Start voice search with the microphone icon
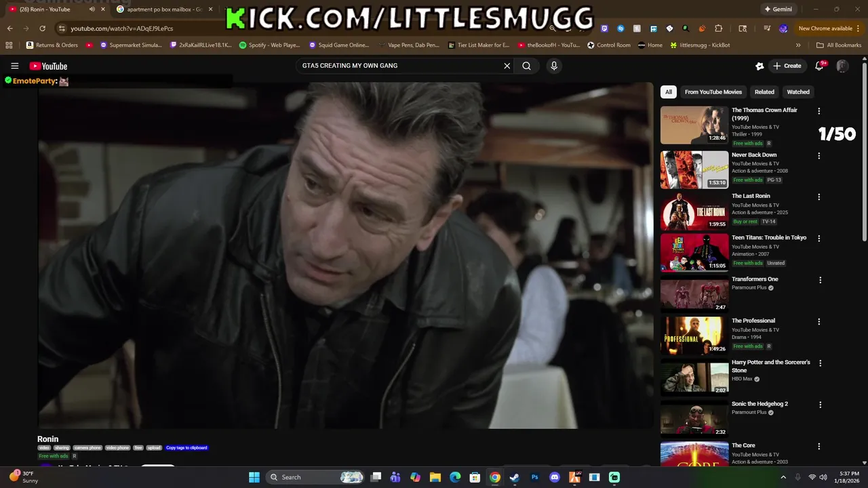Viewport: 868px width, 488px height. point(554,66)
